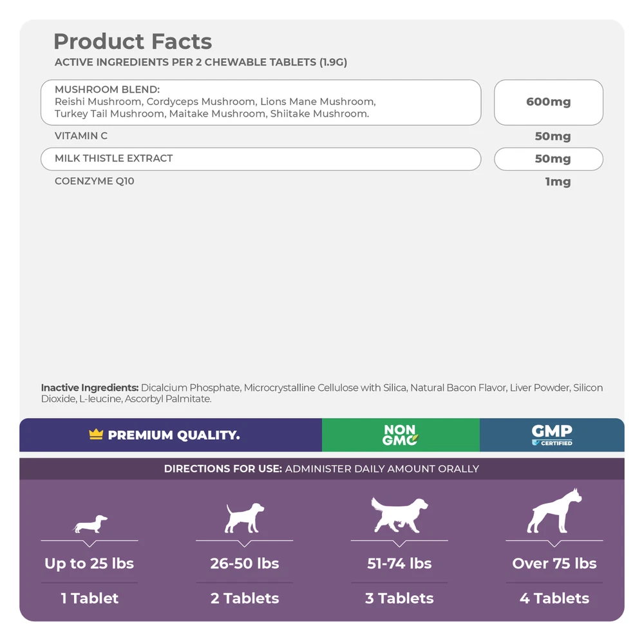Viewport: 644px width, 644px height.
Task: Click the Vitamin C label
Action: pos(81,136)
